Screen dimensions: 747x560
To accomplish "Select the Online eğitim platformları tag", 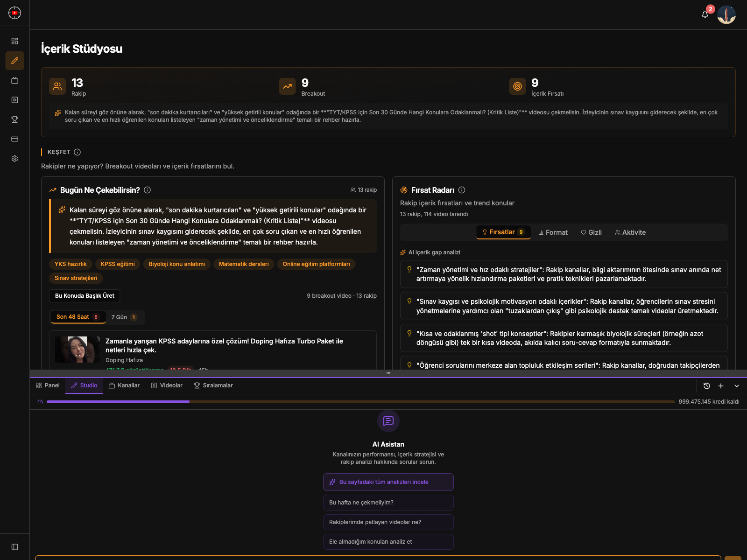I will (x=317, y=264).
